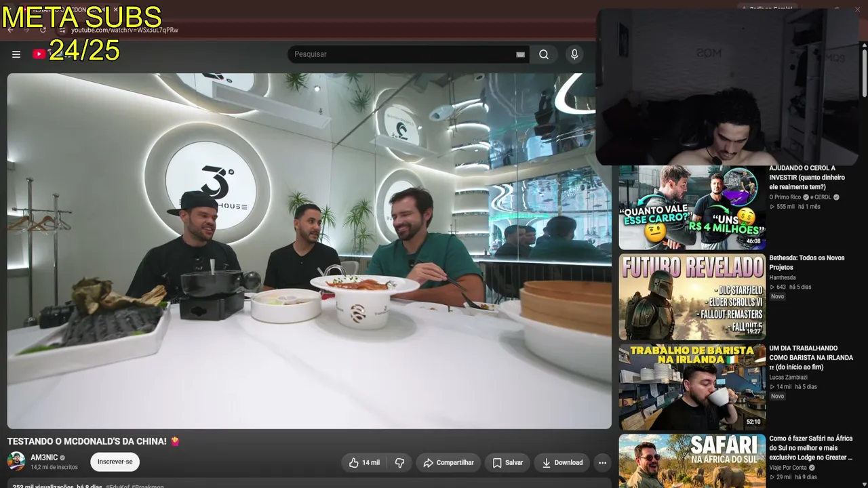Download the video using the Download button

pos(562,463)
